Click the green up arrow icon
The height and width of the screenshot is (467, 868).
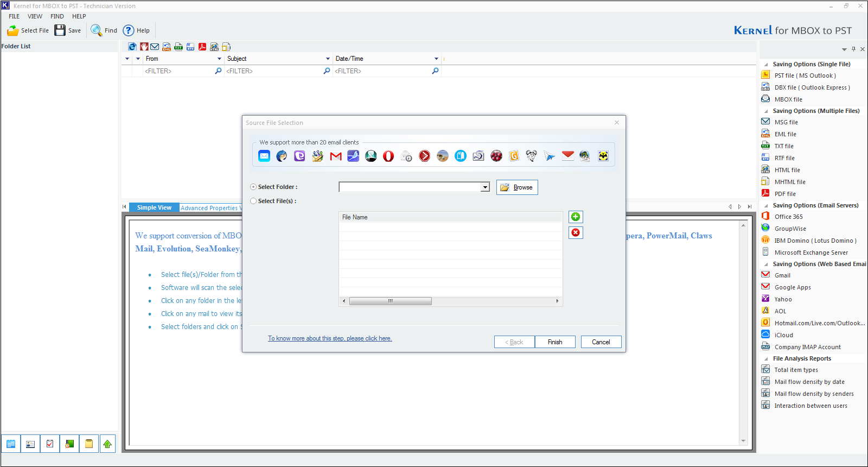coord(107,444)
